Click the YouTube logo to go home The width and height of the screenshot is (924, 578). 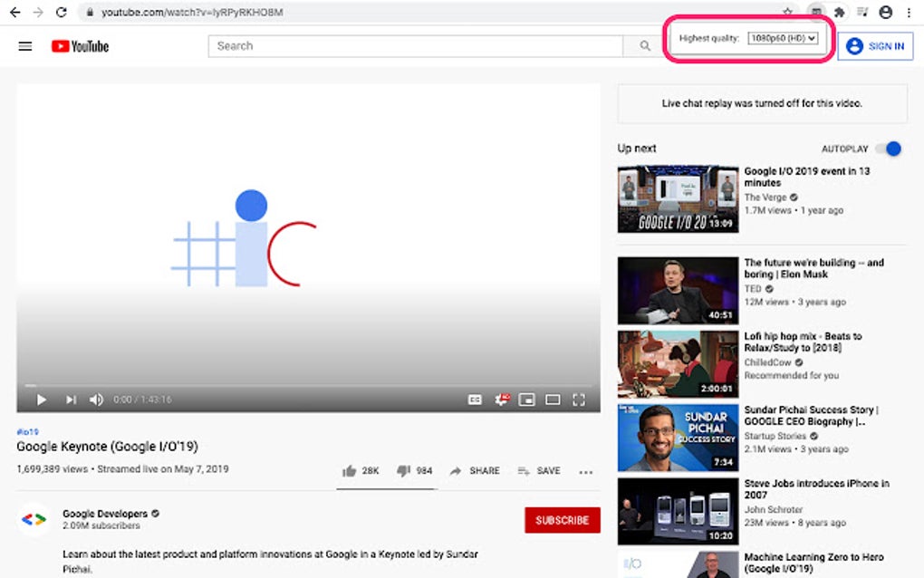coord(79,46)
